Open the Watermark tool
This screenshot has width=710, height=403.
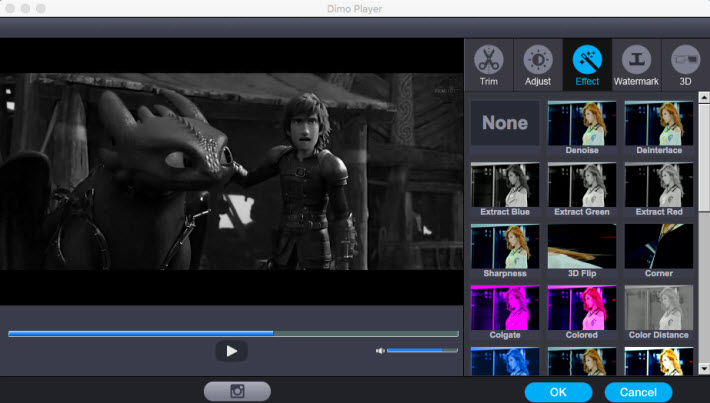coord(637,65)
